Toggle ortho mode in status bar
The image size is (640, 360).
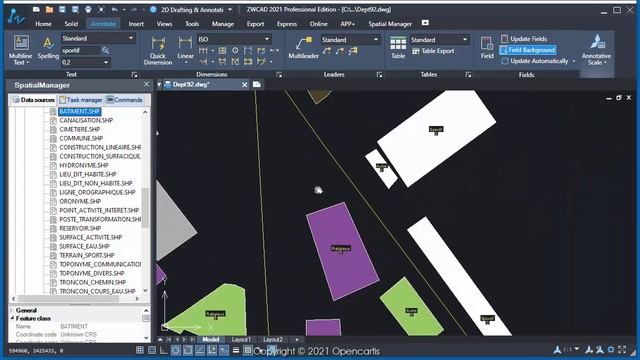[164, 350]
